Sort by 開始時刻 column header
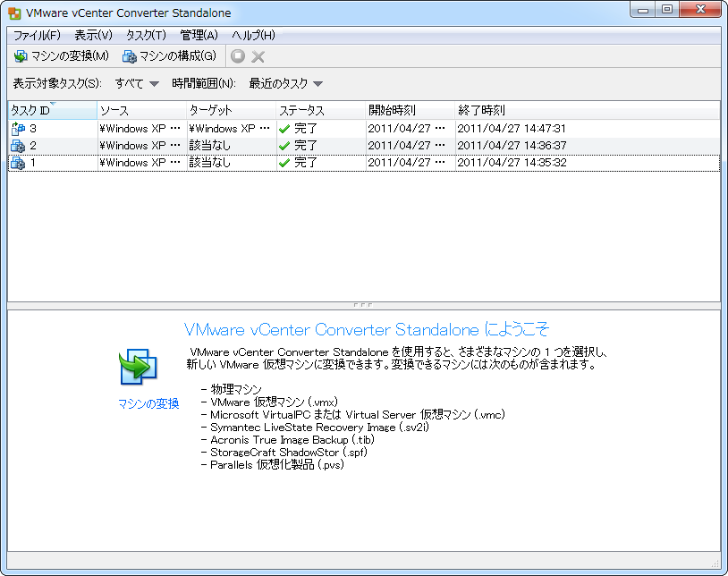This screenshot has width=728, height=576. point(410,111)
